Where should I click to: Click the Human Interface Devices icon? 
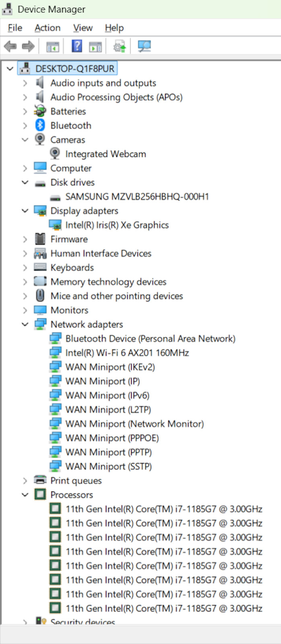(x=40, y=253)
